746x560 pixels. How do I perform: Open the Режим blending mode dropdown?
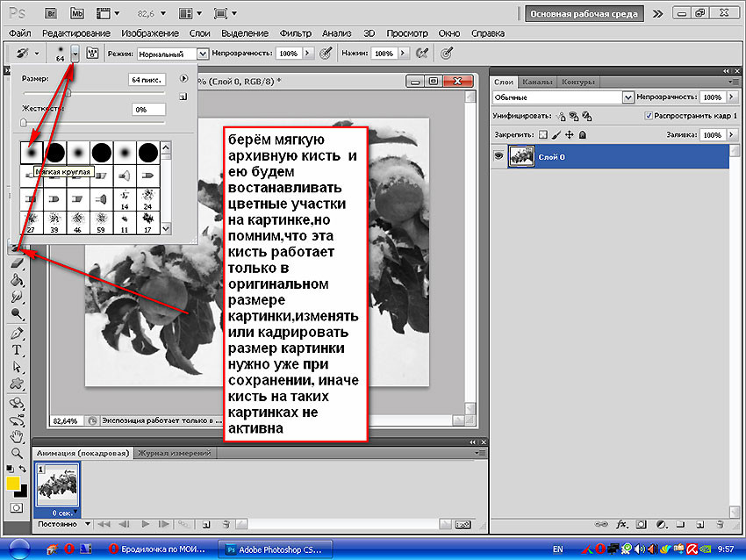[173, 54]
